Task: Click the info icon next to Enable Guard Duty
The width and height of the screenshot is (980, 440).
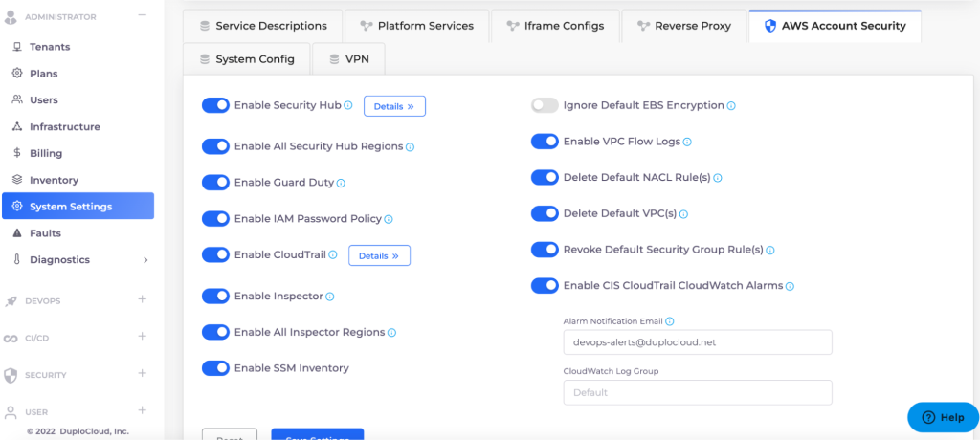Action: [341, 183]
